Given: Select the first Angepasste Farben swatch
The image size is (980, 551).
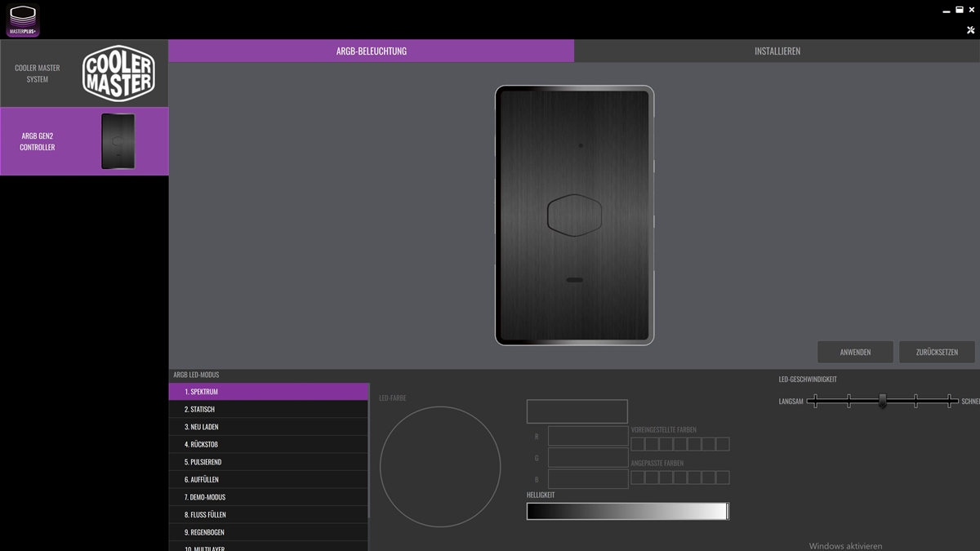Looking at the screenshot, I should click(x=638, y=478).
